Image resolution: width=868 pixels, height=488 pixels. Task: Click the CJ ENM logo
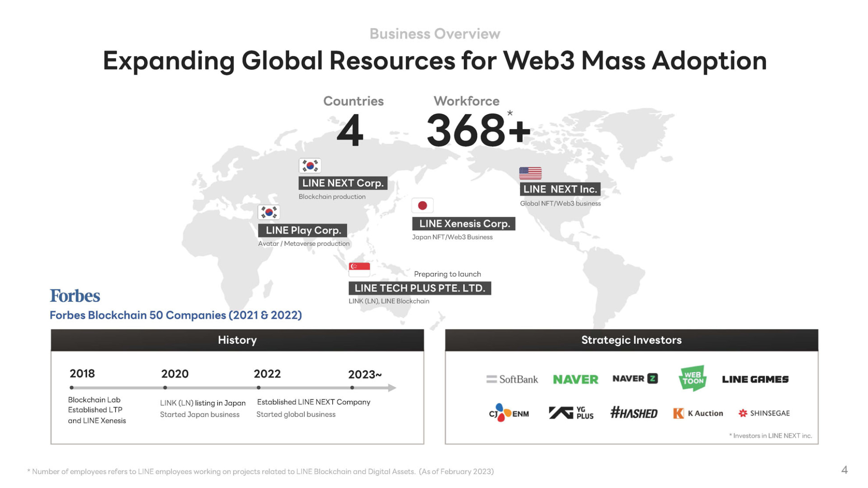(x=509, y=413)
